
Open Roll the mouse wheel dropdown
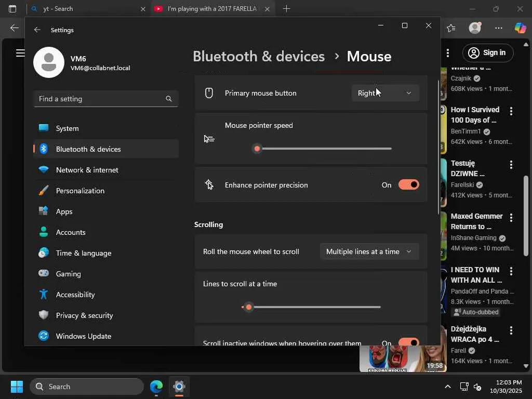pyautogui.click(x=369, y=252)
